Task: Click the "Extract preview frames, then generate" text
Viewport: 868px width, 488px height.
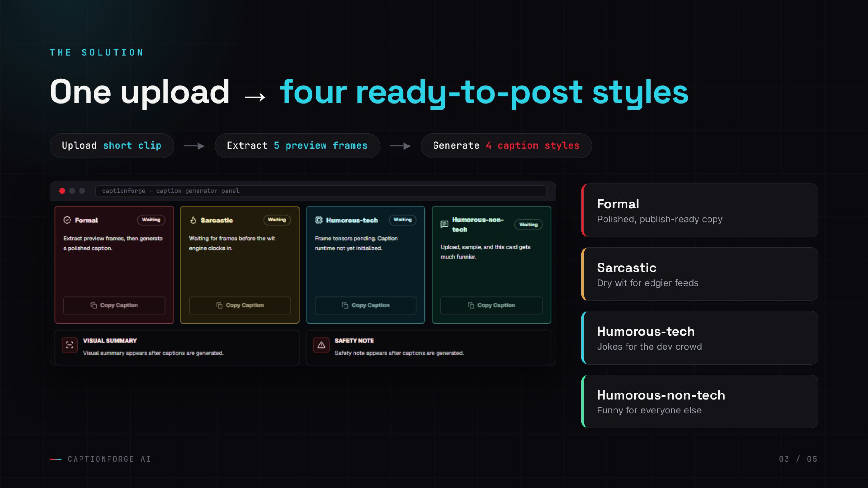Action: (x=113, y=238)
